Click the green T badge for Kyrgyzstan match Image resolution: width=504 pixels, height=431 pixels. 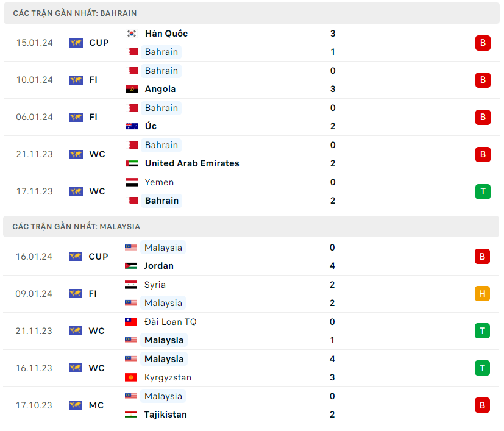[x=482, y=368]
